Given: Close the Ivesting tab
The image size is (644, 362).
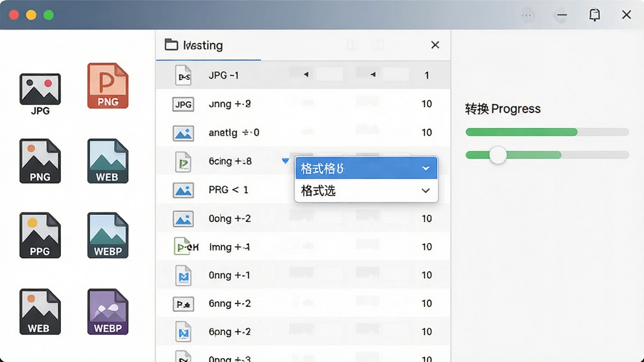Looking at the screenshot, I should click(x=435, y=45).
